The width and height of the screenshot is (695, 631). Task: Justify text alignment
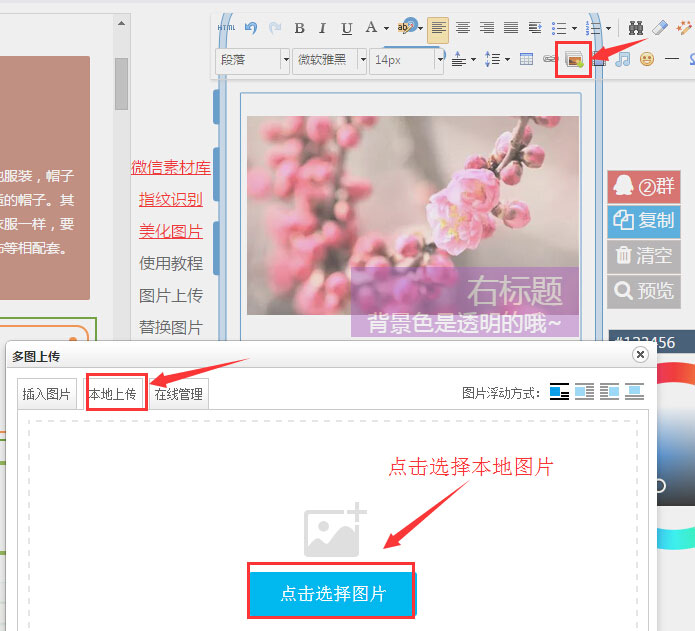tap(511, 28)
